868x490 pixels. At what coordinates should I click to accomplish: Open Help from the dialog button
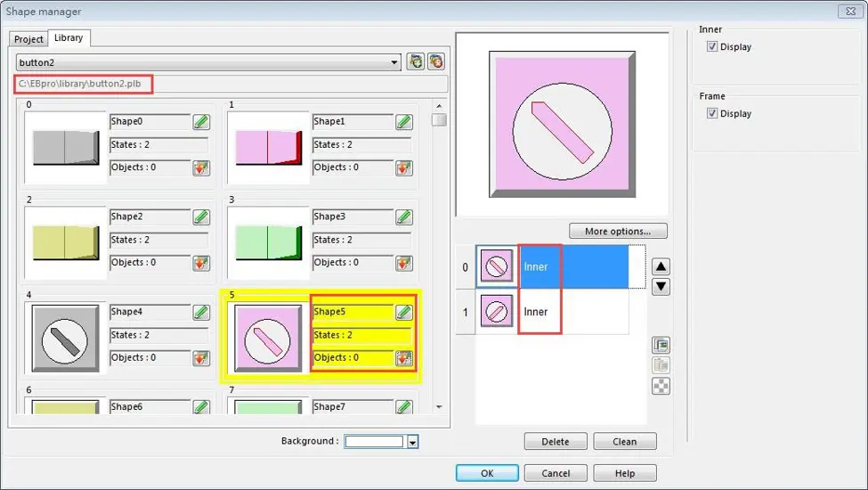pyautogui.click(x=624, y=473)
